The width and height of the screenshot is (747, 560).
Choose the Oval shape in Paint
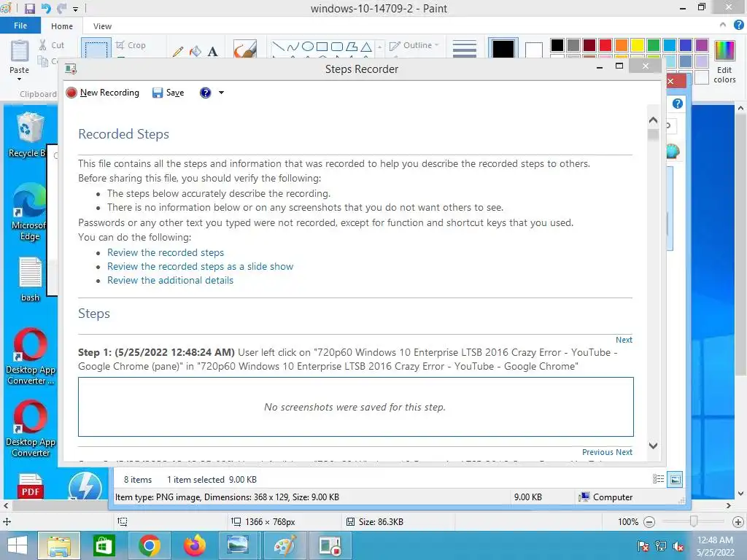coord(308,47)
